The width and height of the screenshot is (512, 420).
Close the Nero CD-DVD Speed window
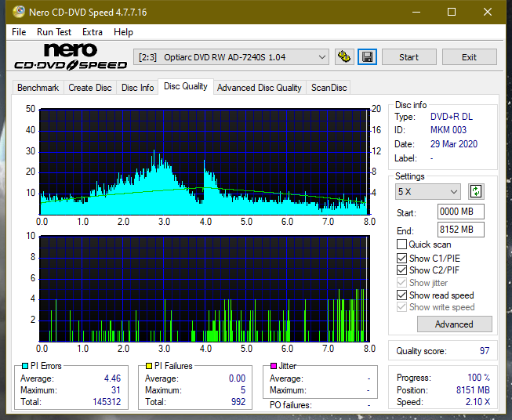pos(488,12)
